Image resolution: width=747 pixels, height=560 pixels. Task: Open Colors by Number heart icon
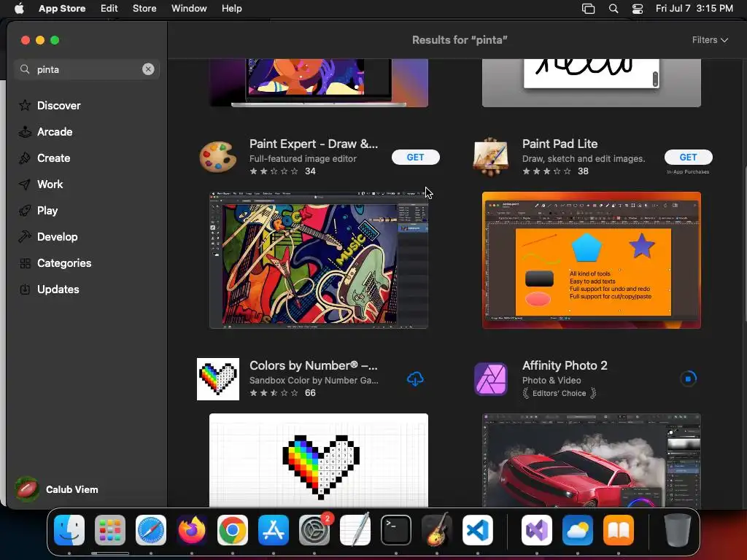[217, 379]
